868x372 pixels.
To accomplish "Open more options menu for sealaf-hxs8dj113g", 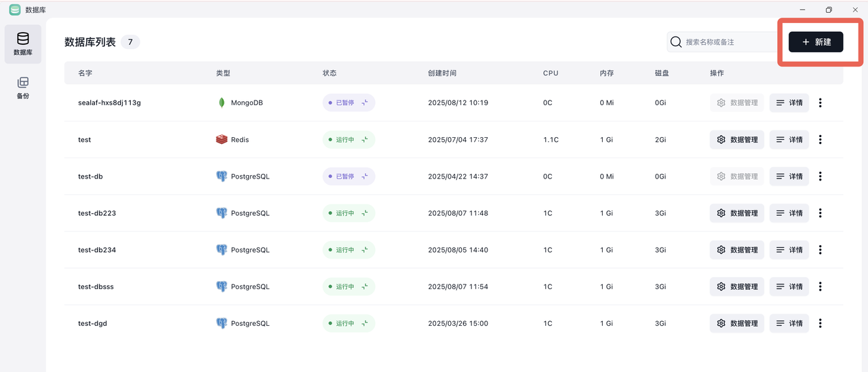I will tap(821, 103).
